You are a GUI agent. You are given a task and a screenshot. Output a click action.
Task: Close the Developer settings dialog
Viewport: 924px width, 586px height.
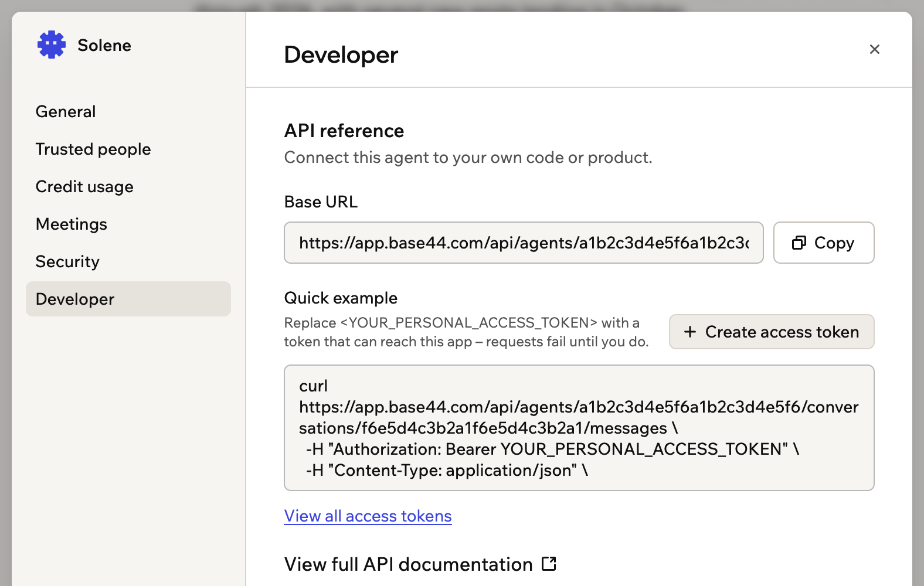click(874, 49)
